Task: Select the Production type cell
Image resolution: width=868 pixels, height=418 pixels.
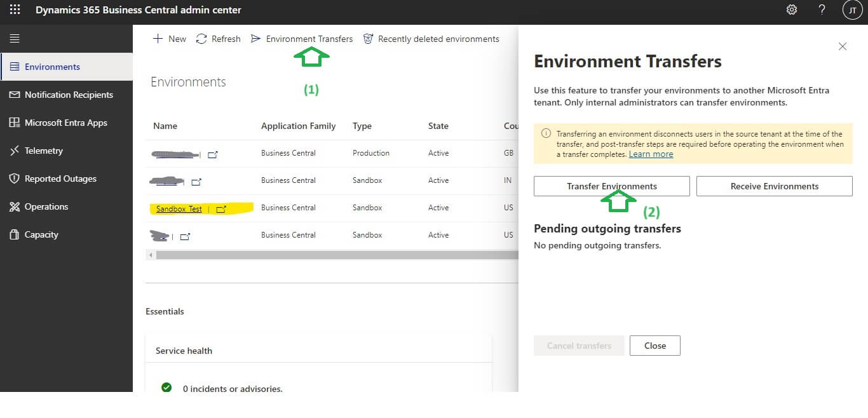Action: pyautogui.click(x=371, y=153)
